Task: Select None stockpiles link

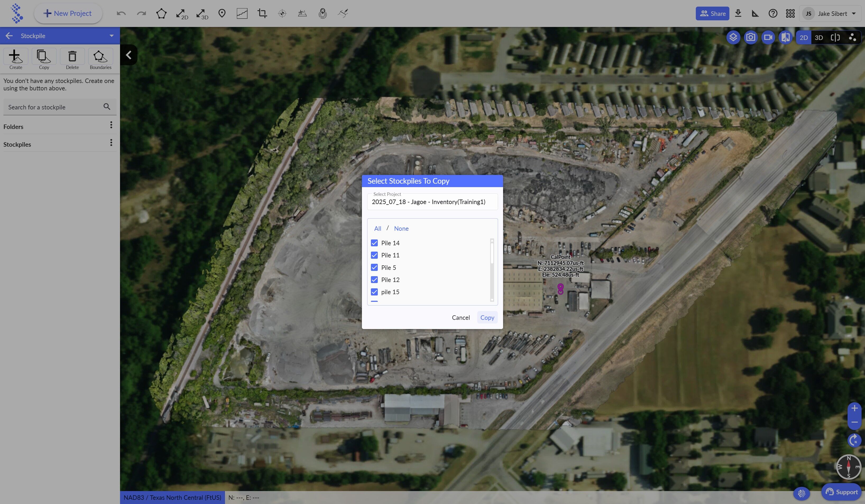Action: click(401, 229)
